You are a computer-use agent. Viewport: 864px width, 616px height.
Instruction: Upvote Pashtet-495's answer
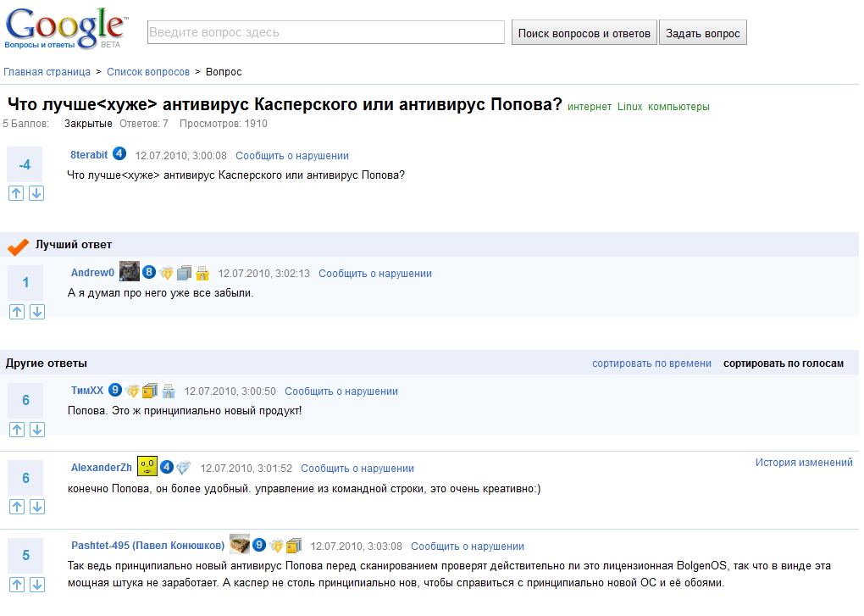(x=17, y=585)
